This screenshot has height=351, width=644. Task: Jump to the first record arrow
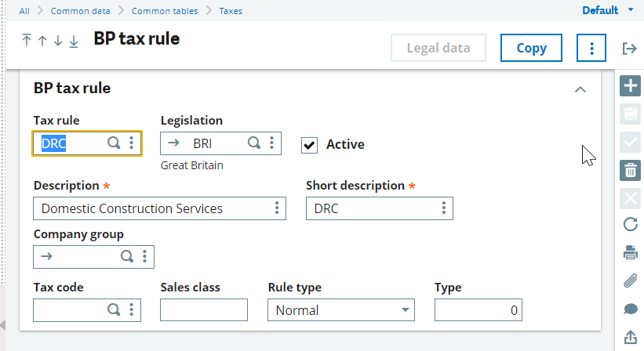(x=27, y=40)
